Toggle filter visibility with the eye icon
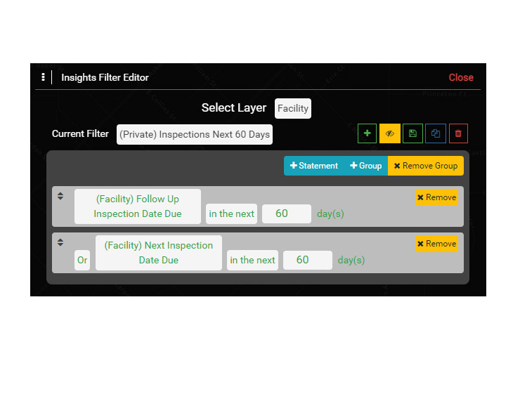This screenshot has width=520, height=420. pos(390,133)
